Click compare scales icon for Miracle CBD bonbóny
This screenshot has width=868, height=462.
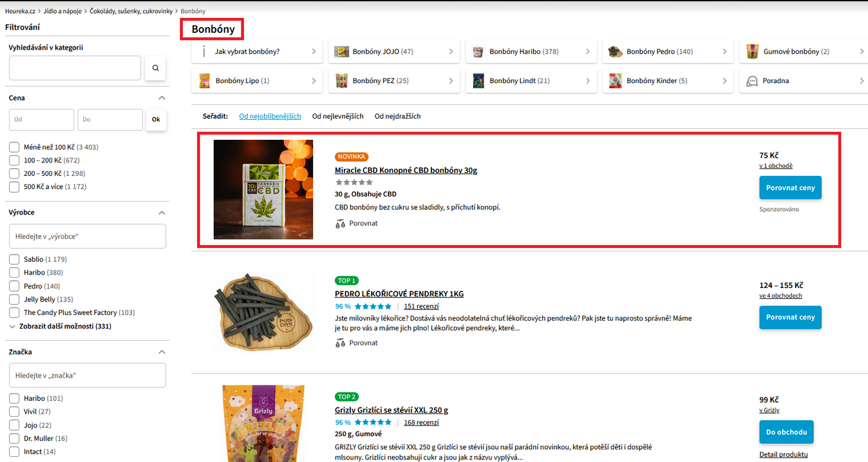coord(341,224)
